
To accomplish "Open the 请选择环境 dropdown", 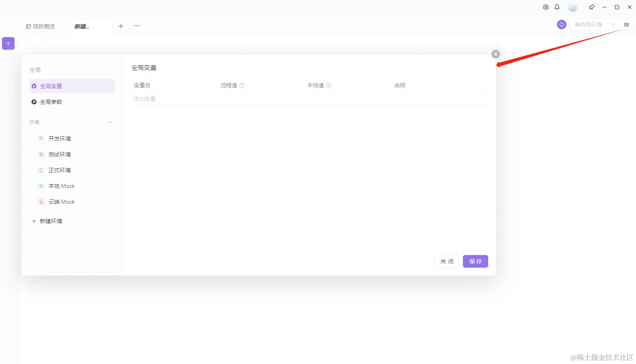I will (594, 24).
